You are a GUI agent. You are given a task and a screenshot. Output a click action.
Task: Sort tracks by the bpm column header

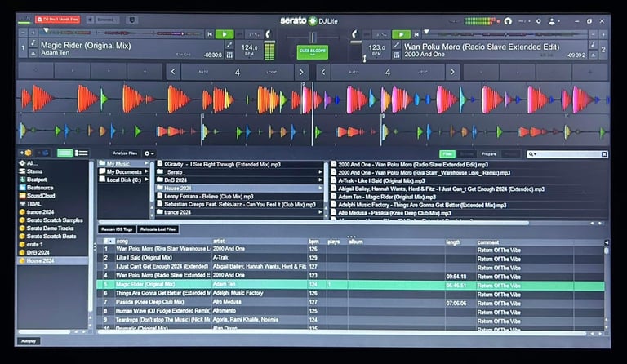click(x=313, y=242)
